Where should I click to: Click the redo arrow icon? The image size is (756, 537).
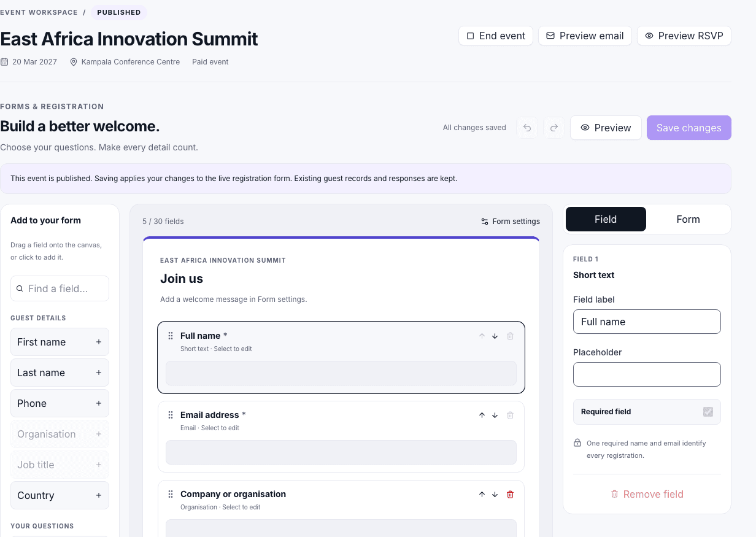[x=554, y=128]
